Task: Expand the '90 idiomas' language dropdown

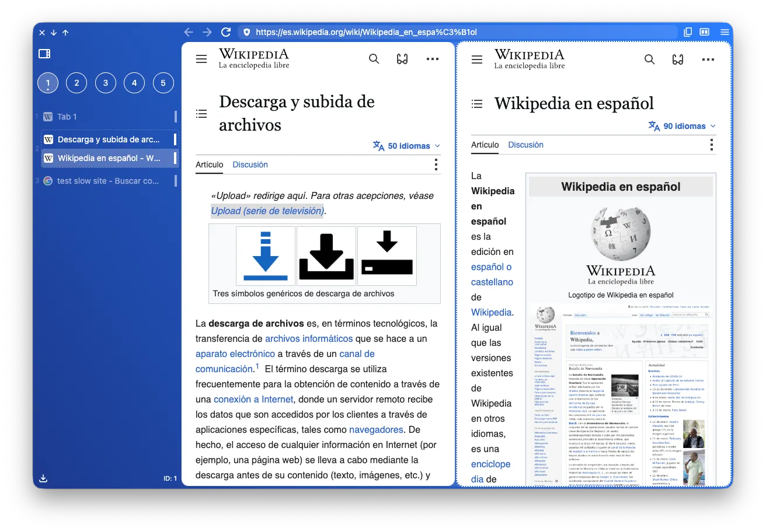Action: 682,126
